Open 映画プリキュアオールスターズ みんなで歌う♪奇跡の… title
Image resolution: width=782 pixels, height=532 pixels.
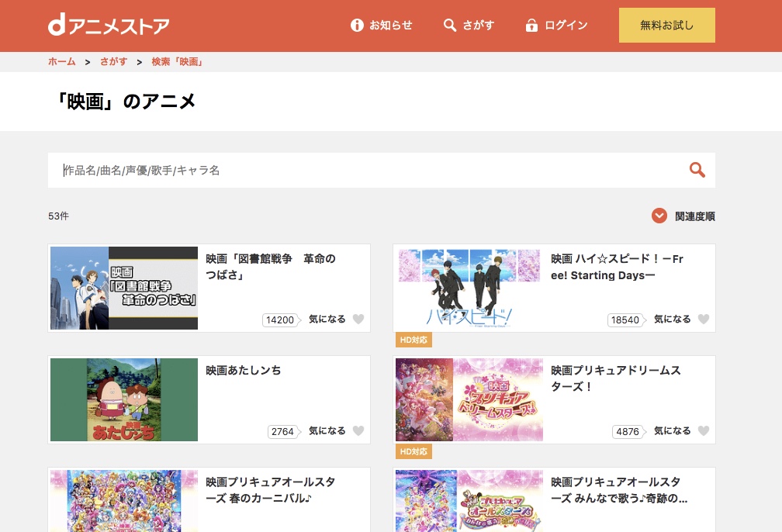[619, 490]
